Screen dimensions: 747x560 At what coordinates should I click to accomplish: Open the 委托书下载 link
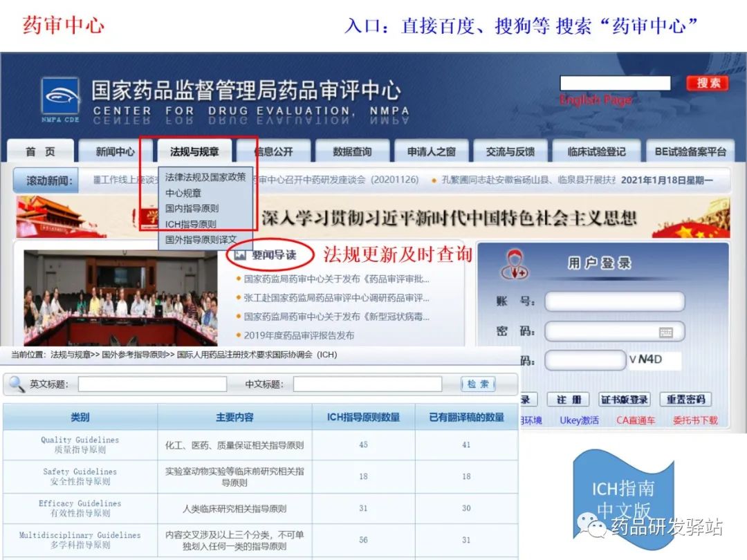695,420
